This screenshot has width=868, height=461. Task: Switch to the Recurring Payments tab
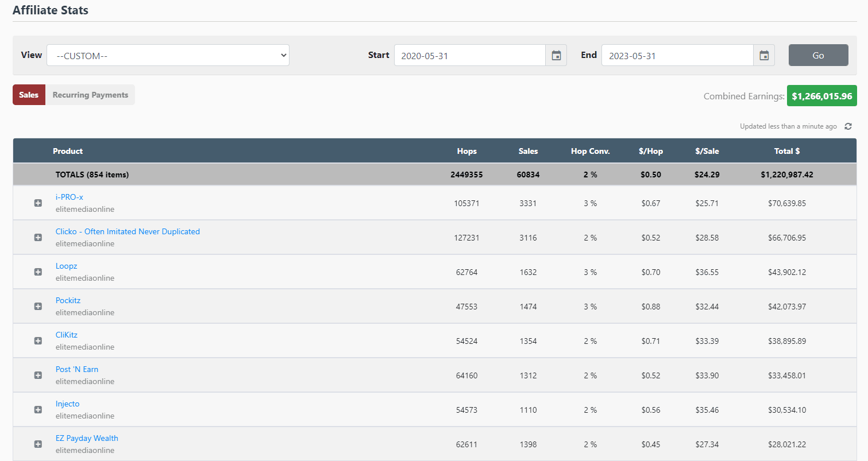point(90,95)
